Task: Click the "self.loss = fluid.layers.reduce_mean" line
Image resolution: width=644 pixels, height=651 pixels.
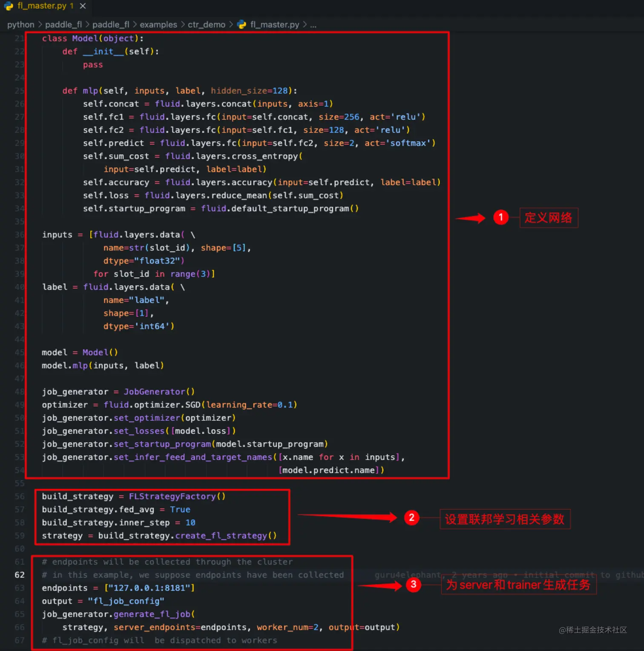Action: (x=213, y=195)
